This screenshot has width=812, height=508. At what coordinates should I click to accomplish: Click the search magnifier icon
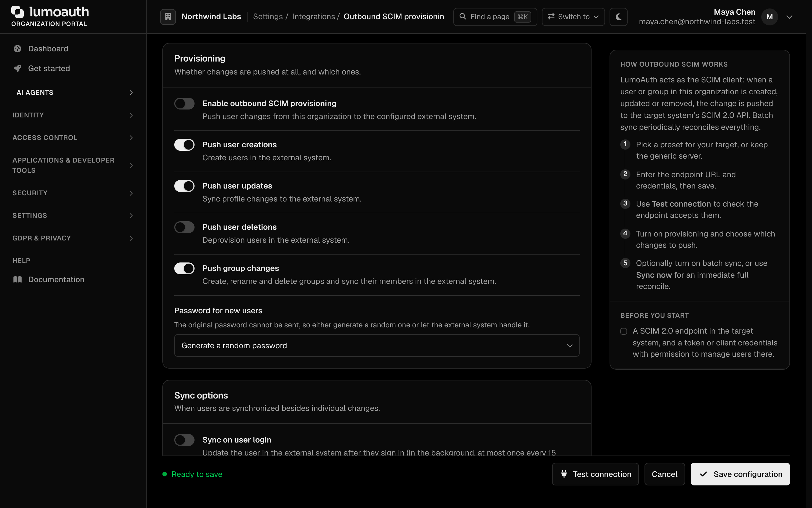462,16
